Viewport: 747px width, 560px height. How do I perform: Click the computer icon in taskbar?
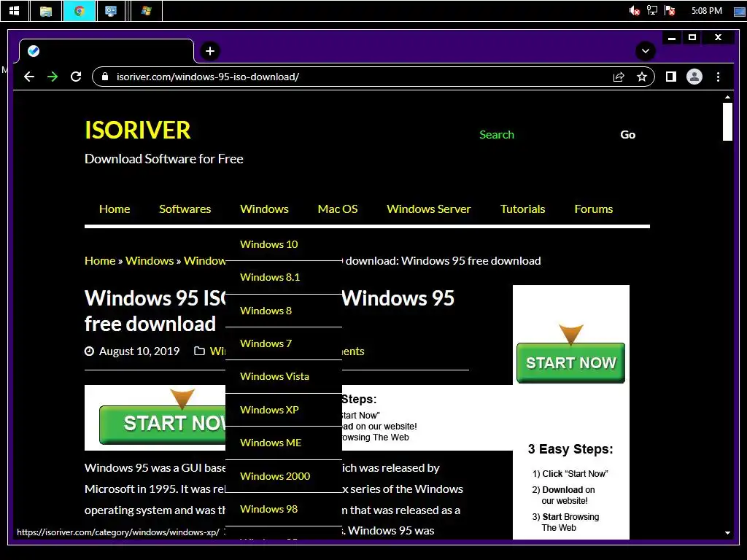tap(111, 10)
